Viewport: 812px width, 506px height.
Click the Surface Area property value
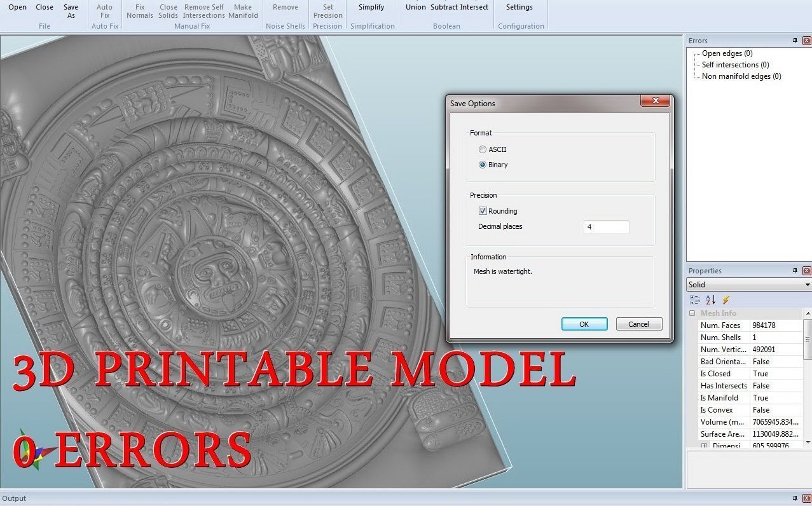point(776,434)
